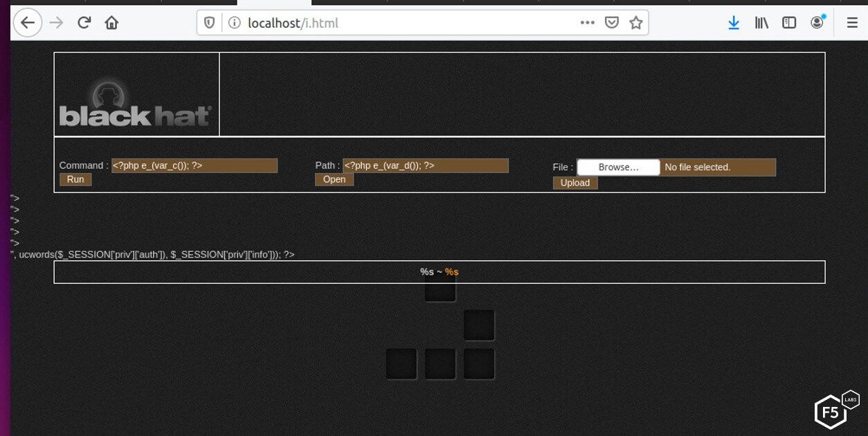
Task: Open the Page Actions ellipsis menu
Action: (587, 22)
